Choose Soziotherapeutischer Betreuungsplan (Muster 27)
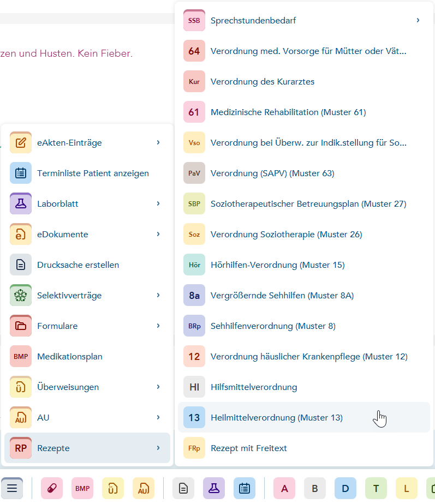 click(303, 203)
